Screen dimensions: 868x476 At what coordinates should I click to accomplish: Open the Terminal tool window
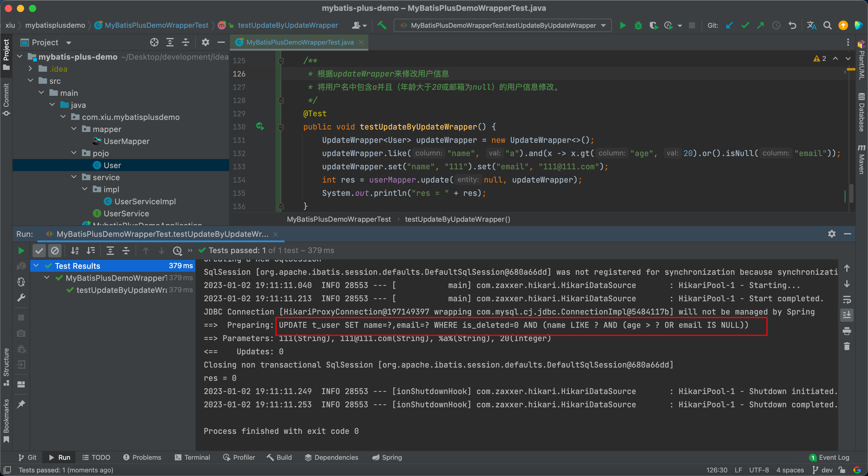(192, 457)
